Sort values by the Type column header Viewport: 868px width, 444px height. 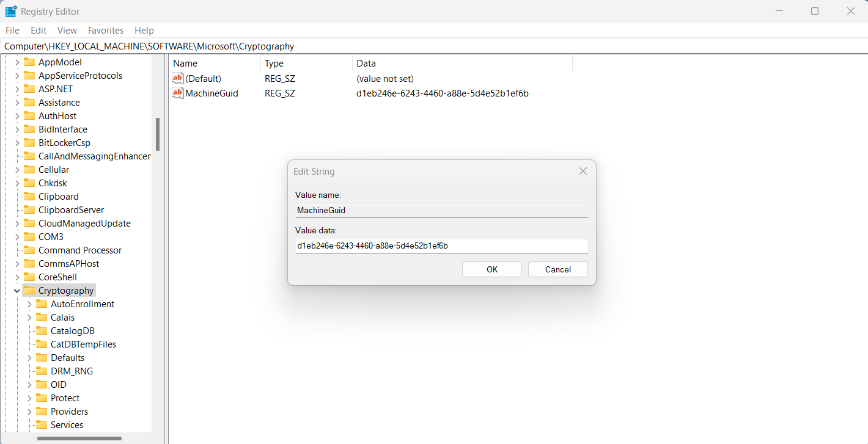click(x=307, y=64)
